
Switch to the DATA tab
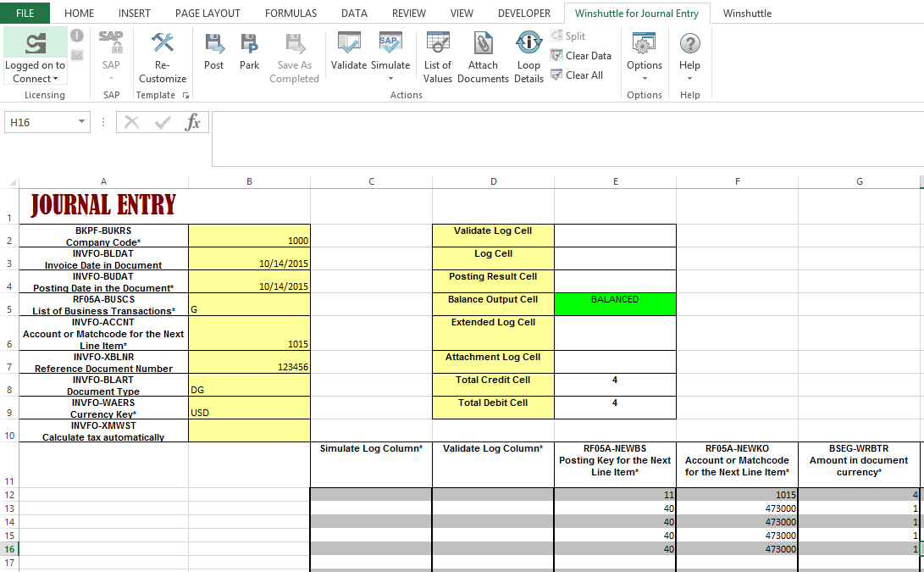pos(354,13)
